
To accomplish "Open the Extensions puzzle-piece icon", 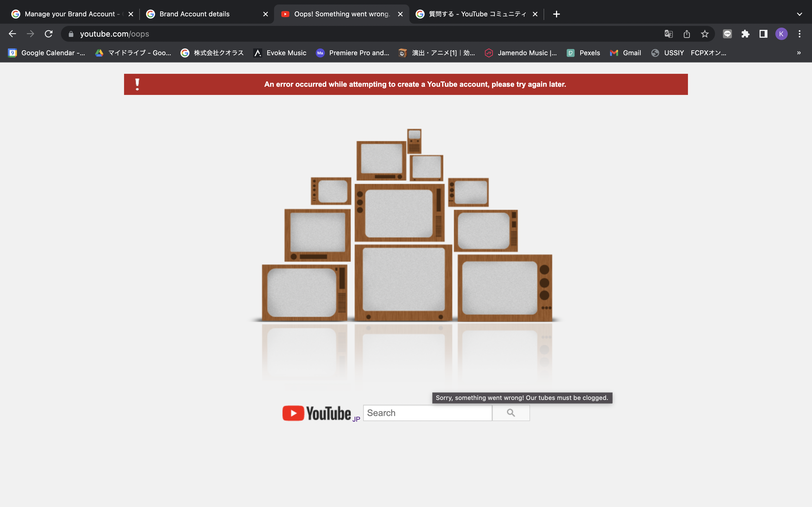I will tap(745, 34).
